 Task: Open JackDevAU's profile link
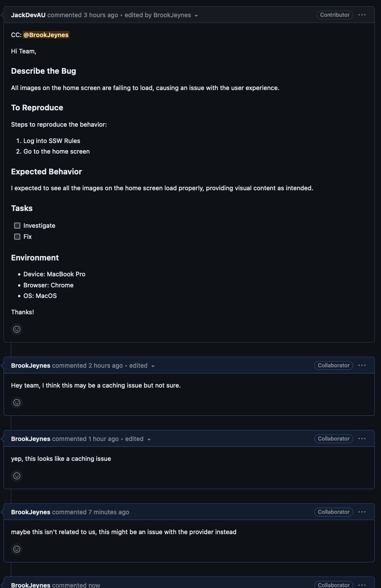tap(28, 15)
